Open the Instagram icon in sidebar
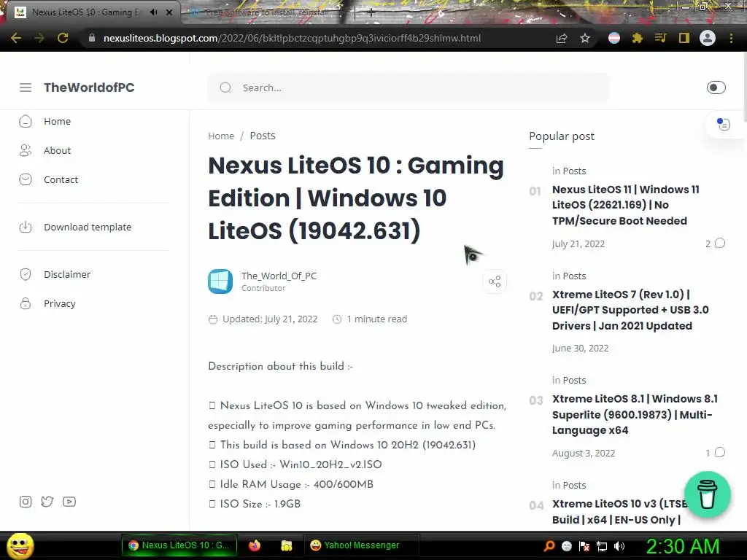 (26, 502)
